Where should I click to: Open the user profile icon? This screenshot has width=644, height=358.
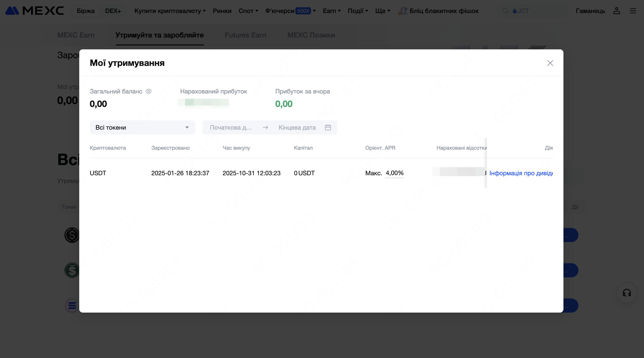616,11
